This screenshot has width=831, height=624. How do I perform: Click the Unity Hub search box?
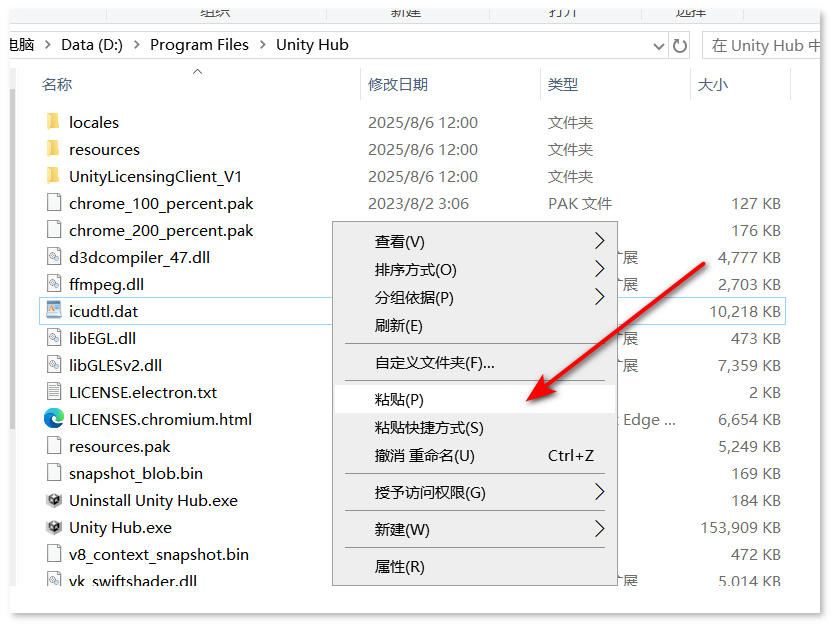pos(762,46)
